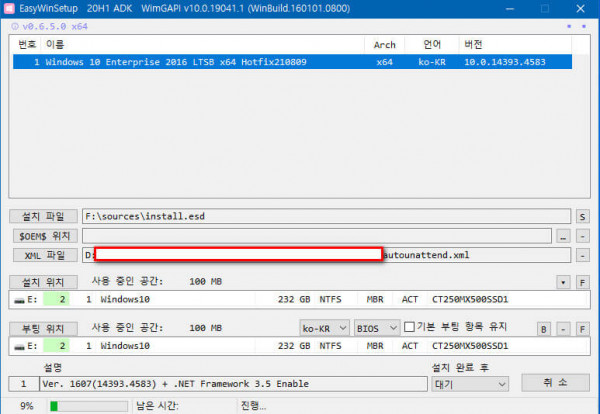The height and width of the screenshot is (414, 600).
Task: Click the 설치 위치 button
Action: [43, 282]
